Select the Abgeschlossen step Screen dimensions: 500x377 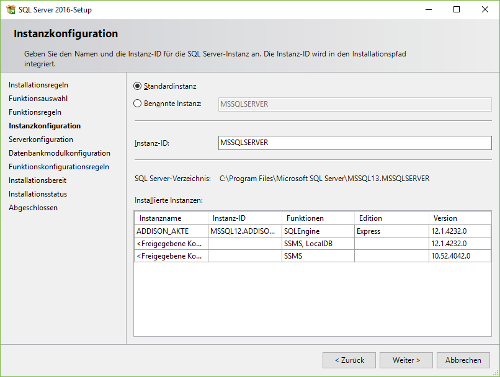coord(33,207)
